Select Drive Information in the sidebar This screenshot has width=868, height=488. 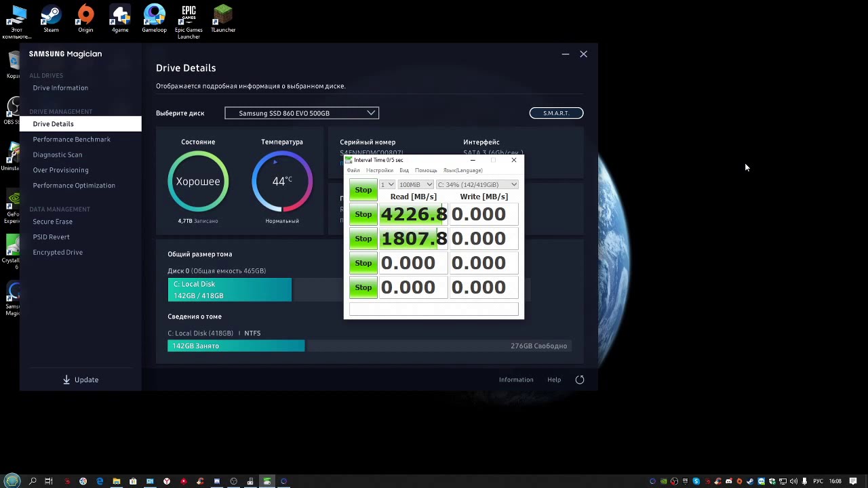(x=60, y=87)
